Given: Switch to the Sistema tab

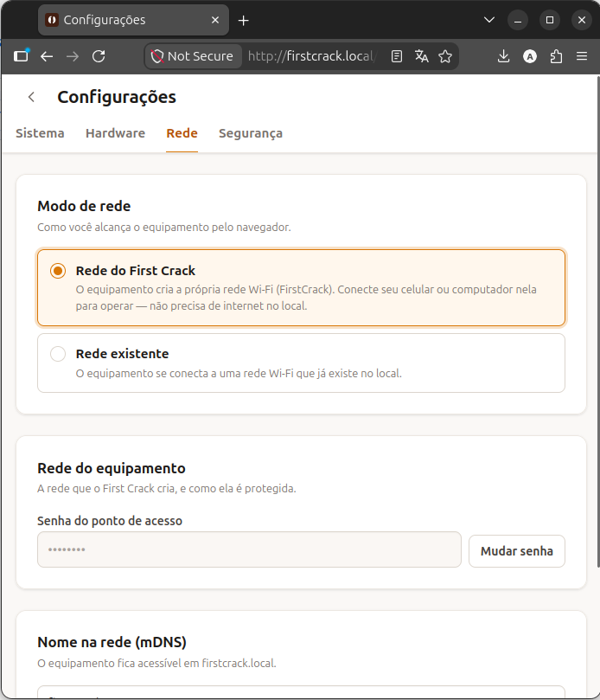Looking at the screenshot, I should 40,133.
